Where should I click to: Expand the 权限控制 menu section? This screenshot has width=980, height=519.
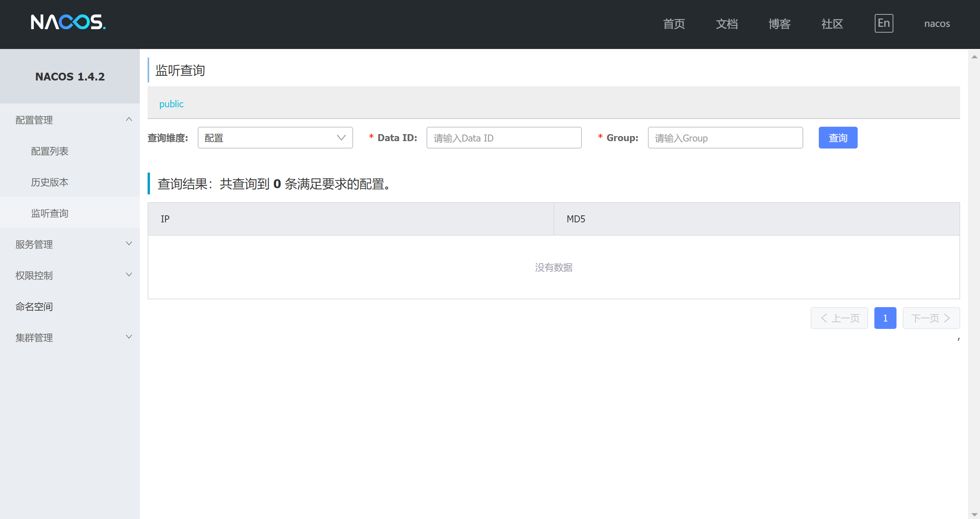70,275
